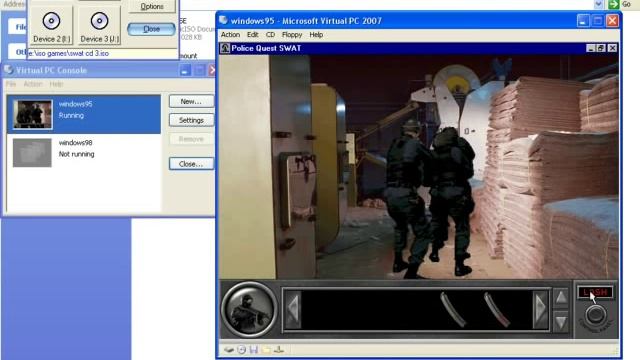The width and height of the screenshot is (640, 360).
Task: Open the address bar dropdown arrow
Action: pyautogui.click(x=598, y=4)
